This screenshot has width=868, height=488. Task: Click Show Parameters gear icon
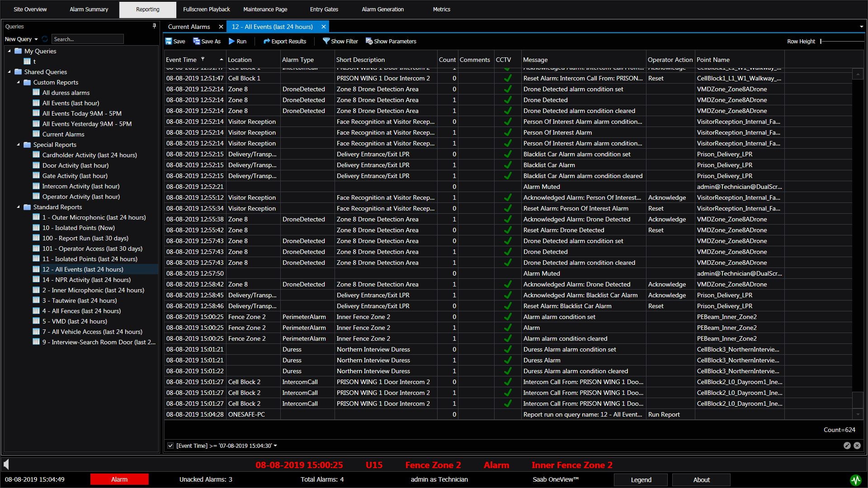coord(369,41)
